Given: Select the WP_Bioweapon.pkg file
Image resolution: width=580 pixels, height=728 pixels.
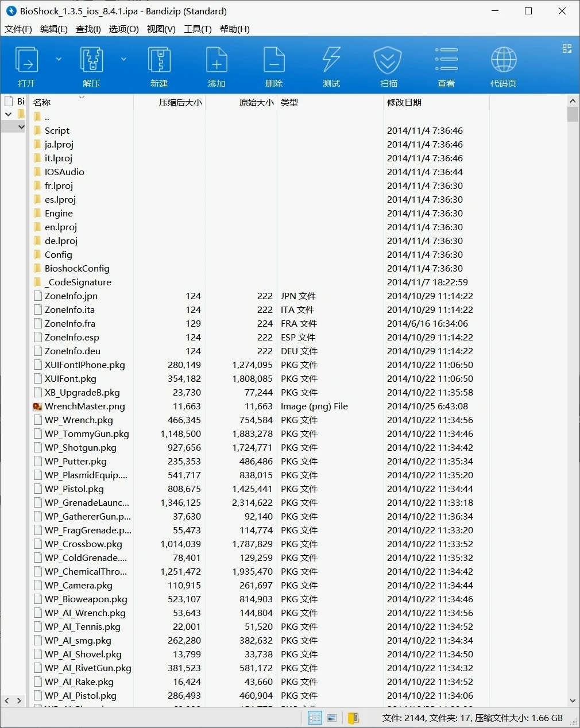Looking at the screenshot, I should pos(86,599).
